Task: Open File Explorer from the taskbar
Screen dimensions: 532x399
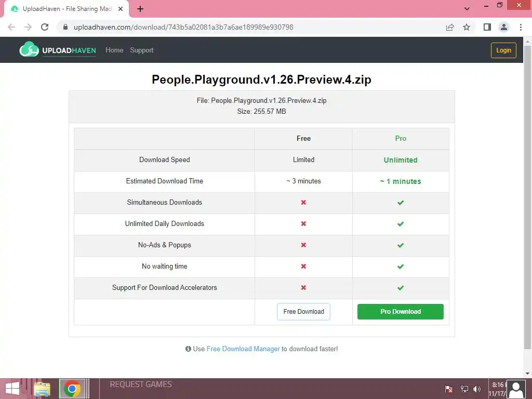Action: pos(42,389)
